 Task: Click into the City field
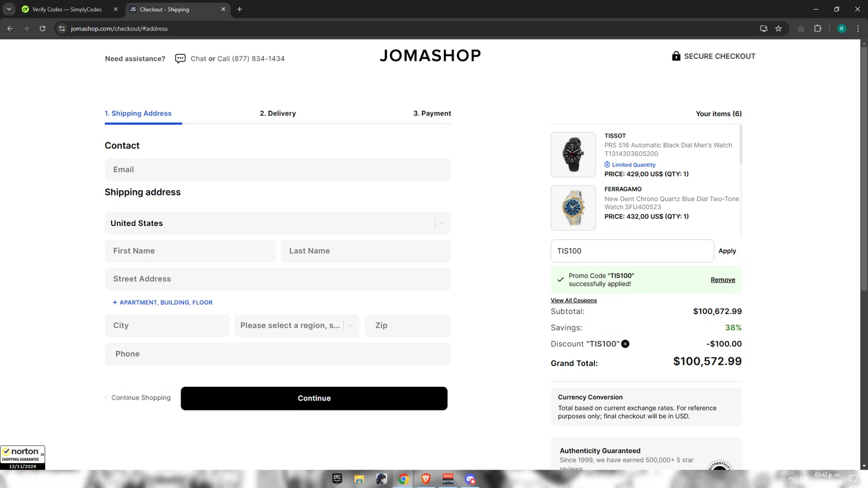tap(167, 326)
